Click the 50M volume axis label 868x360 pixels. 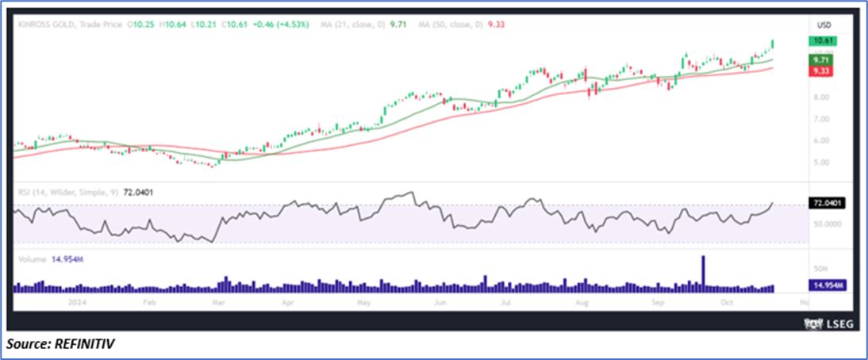[820, 268]
